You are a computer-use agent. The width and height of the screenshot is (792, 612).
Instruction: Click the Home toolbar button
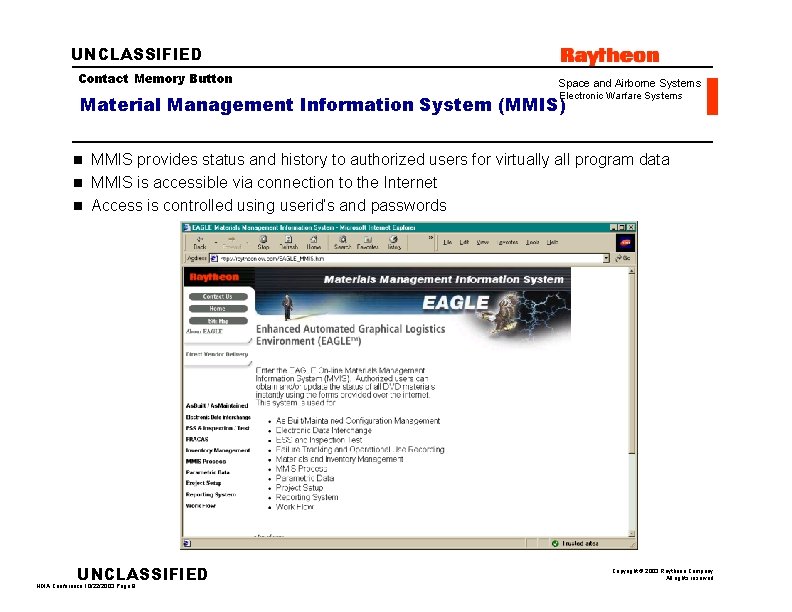tap(313, 243)
